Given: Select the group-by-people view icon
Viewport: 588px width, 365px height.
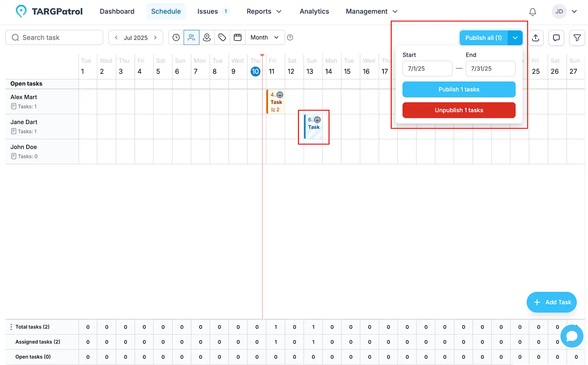Looking at the screenshot, I should click(191, 37).
